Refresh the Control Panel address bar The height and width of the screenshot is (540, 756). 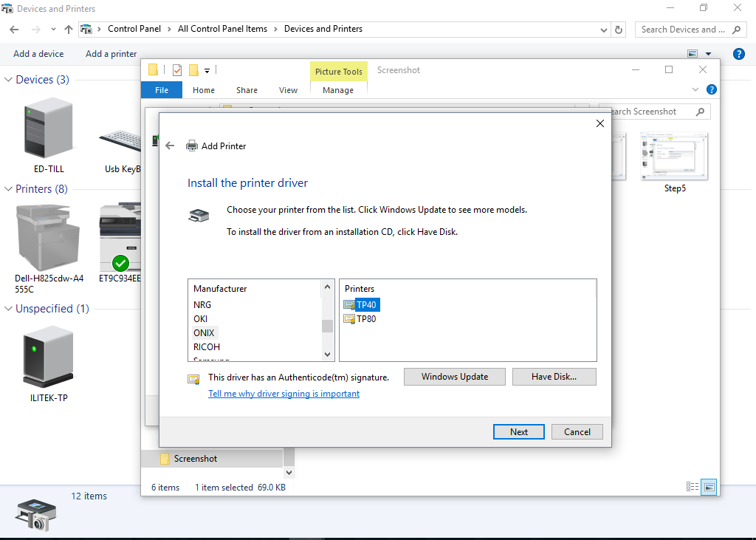pyautogui.click(x=619, y=30)
